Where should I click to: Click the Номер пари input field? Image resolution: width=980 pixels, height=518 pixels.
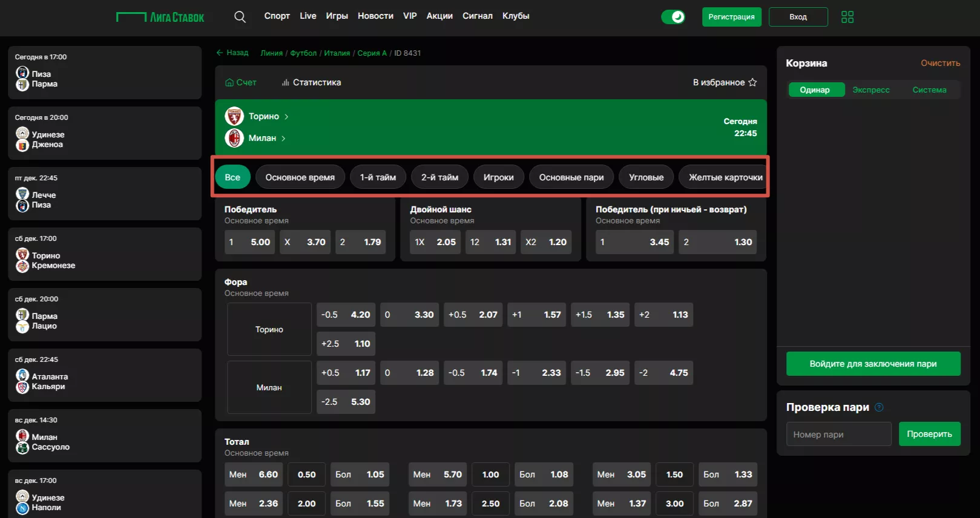838,434
